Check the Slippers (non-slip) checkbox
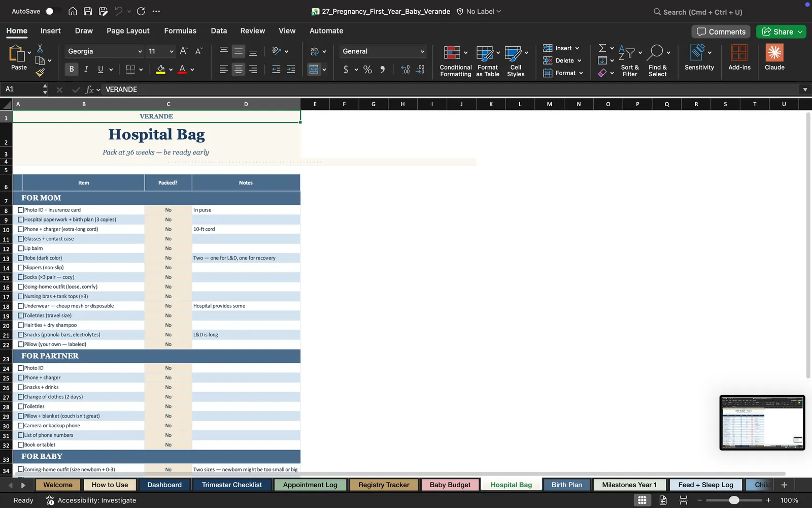This screenshot has height=508, width=812. (21, 268)
